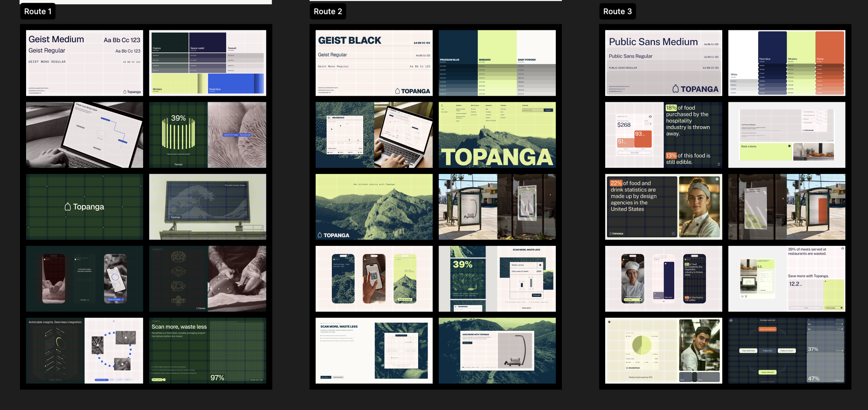Select the bus stop photo in Route 2
The image size is (868, 410).
coord(468,207)
